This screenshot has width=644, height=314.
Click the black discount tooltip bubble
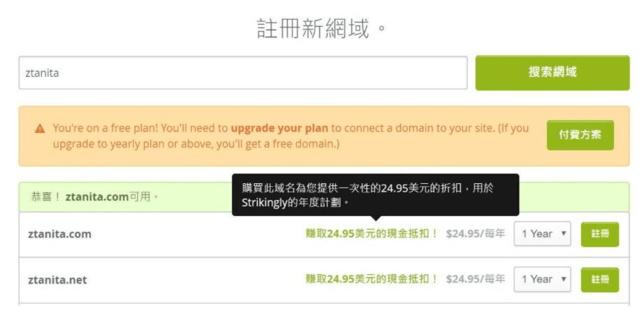[375, 195]
